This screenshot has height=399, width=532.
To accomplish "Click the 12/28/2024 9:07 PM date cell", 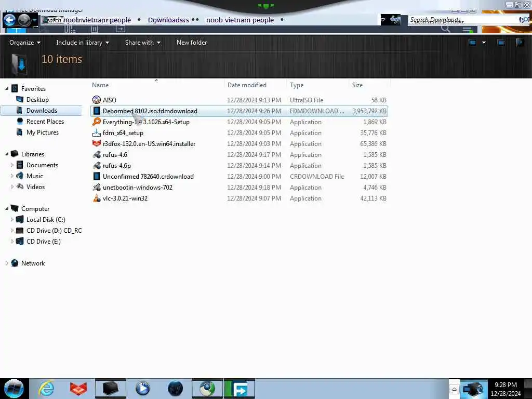I will 254,198.
